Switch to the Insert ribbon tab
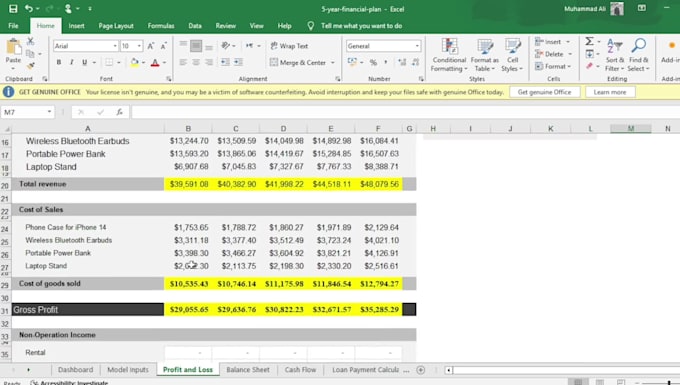The height and width of the screenshot is (385, 680). (76, 26)
